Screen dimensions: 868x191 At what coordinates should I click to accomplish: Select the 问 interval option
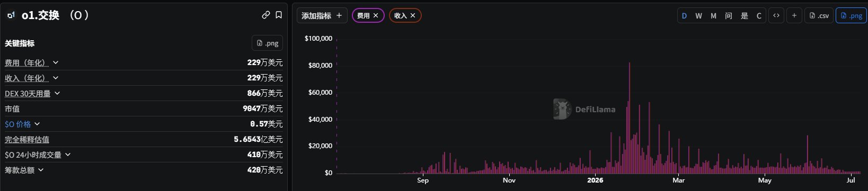point(729,16)
